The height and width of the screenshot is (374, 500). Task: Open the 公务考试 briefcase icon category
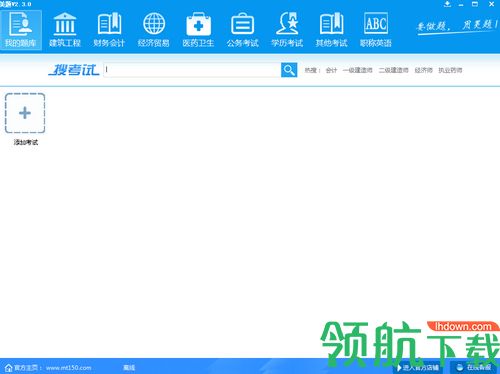click(242, 30)
